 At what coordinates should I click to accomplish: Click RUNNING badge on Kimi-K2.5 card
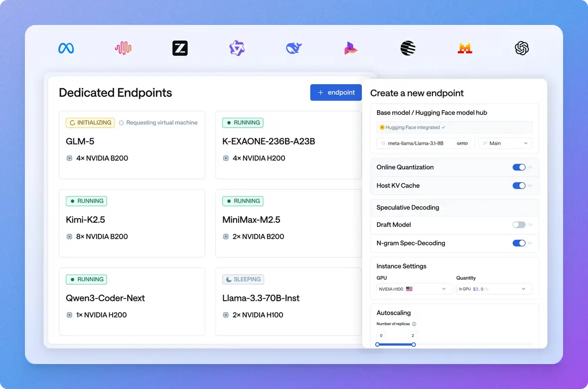(x=87, y=201)
